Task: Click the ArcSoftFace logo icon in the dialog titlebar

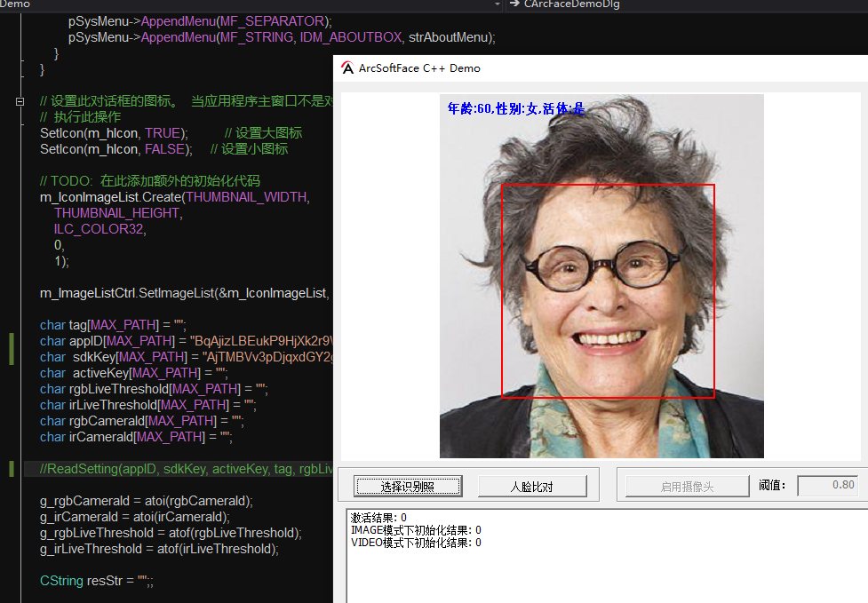Action: pos(346,67)
